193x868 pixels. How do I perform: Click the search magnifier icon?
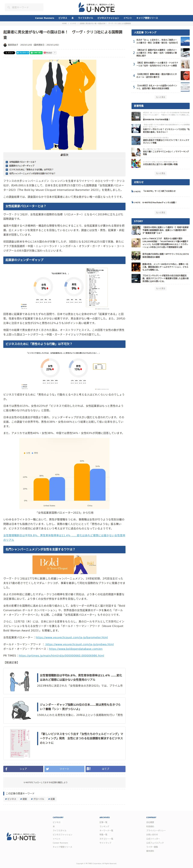tap(9, 7)
